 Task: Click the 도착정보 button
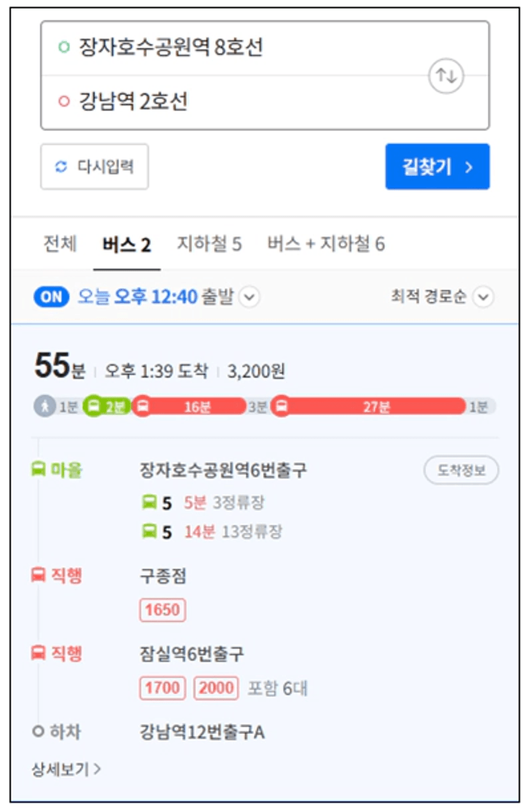[461, 471]
